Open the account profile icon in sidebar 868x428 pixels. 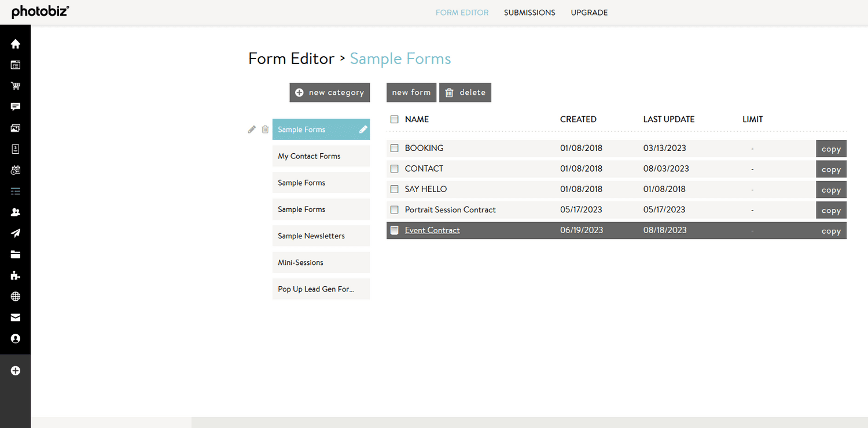tap(16, 338)
